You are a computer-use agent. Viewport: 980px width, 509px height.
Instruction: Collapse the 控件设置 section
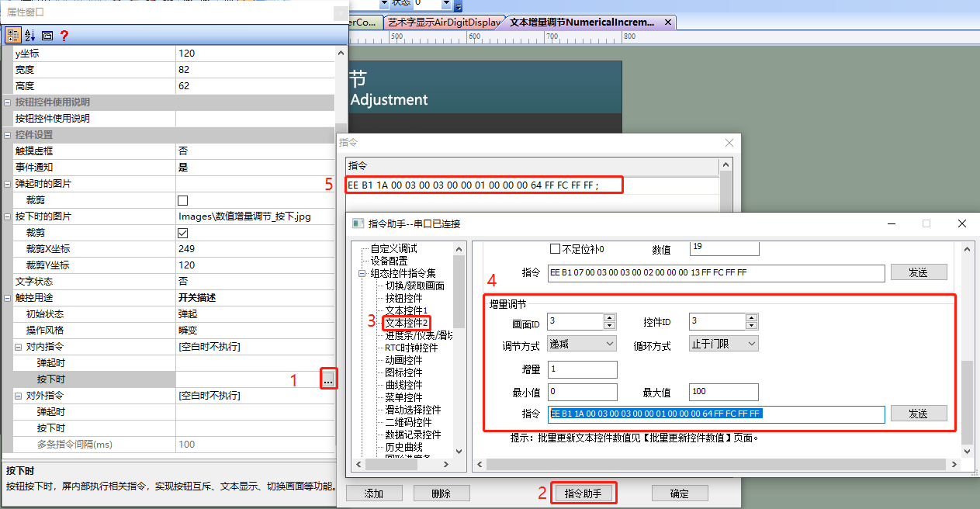[x=8, y=135]
